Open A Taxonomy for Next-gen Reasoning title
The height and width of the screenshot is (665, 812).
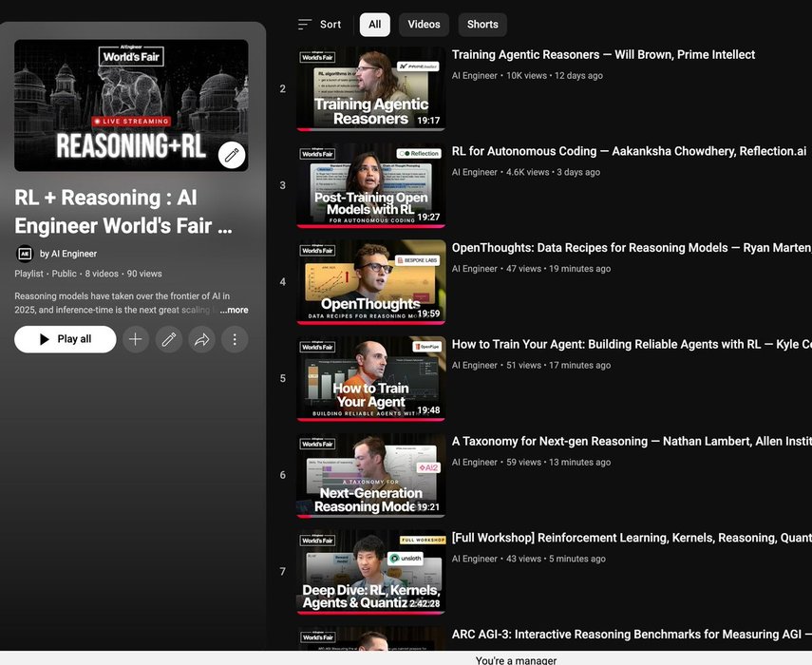point(632,441)
